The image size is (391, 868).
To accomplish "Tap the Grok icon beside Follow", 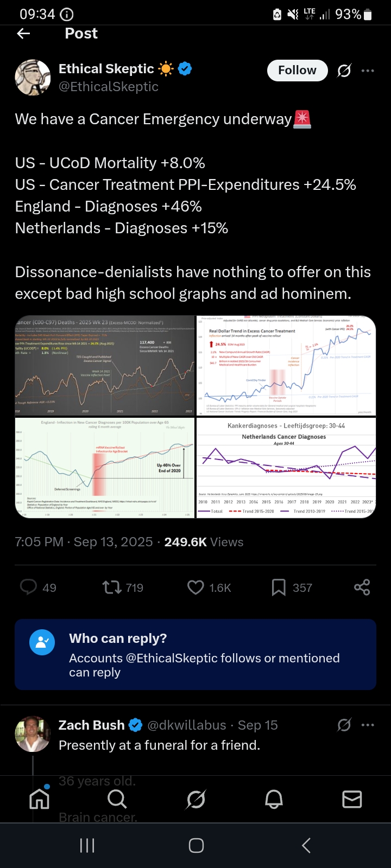I will [344, 71].
